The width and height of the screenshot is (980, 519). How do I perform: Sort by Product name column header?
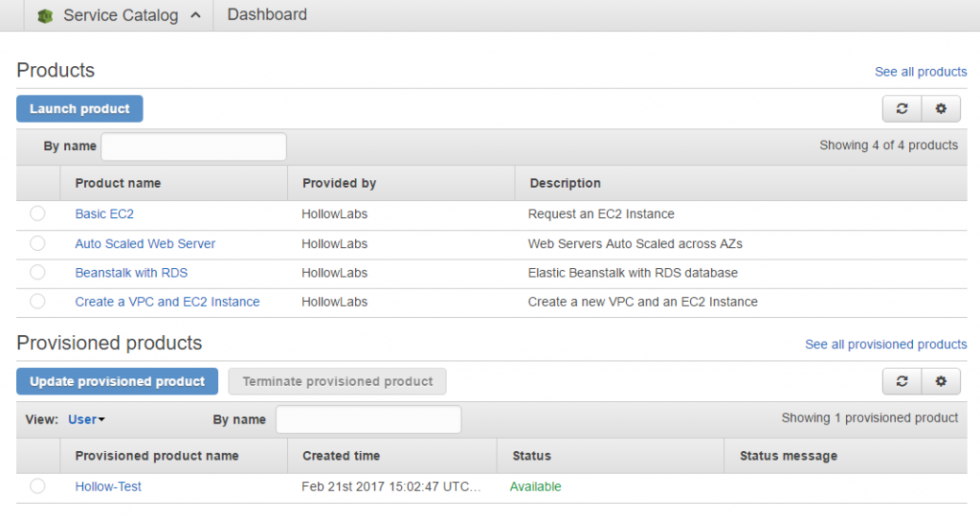pyautogui.click(x=118, y=183)
